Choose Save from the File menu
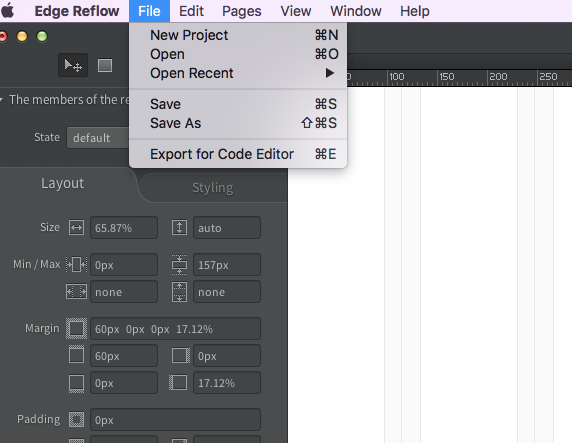The height and width of the screenshot is (443, 572). click(238, 104)
